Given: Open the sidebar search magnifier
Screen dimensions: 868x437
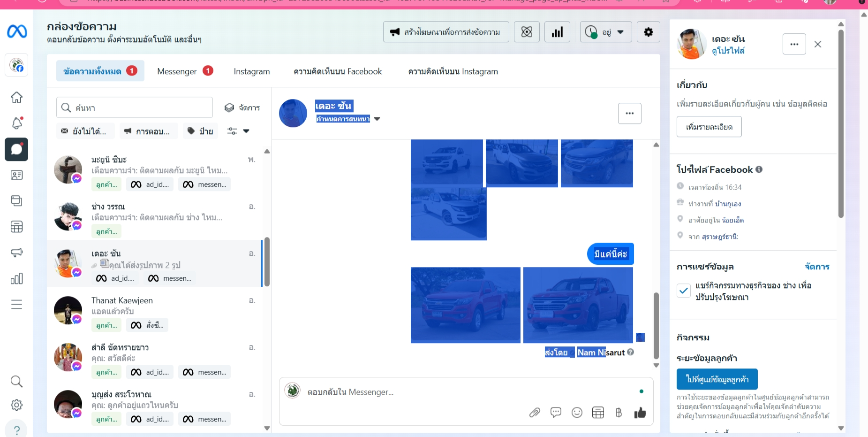Looking at the screenshot, I should (x=16, y=381).
